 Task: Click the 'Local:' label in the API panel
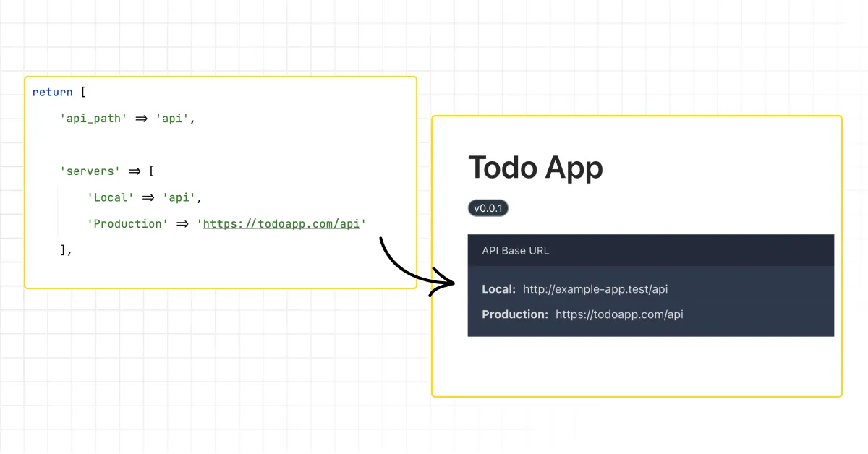click(x=499, y=289)
